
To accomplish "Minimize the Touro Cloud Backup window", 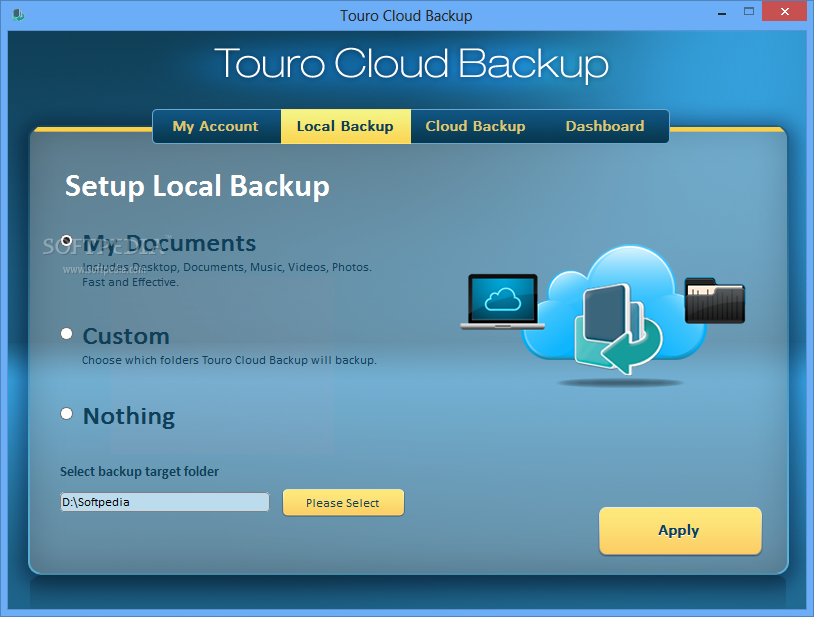I will 721,11.
